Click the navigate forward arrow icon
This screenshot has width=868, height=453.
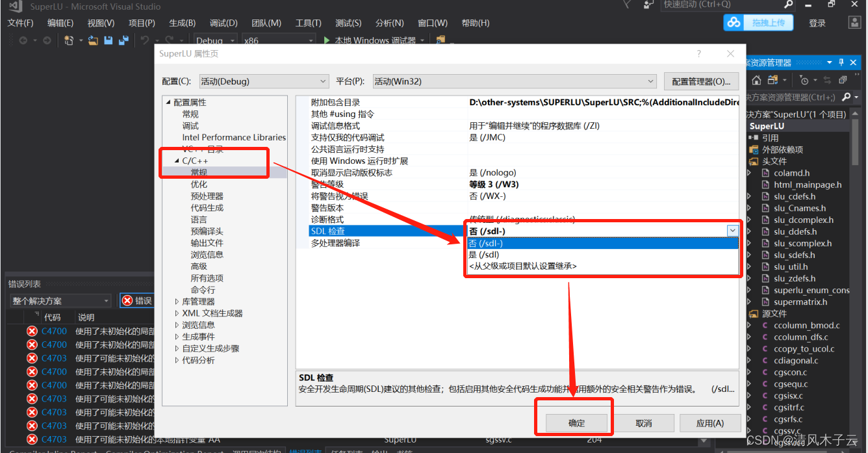point(47,40)
